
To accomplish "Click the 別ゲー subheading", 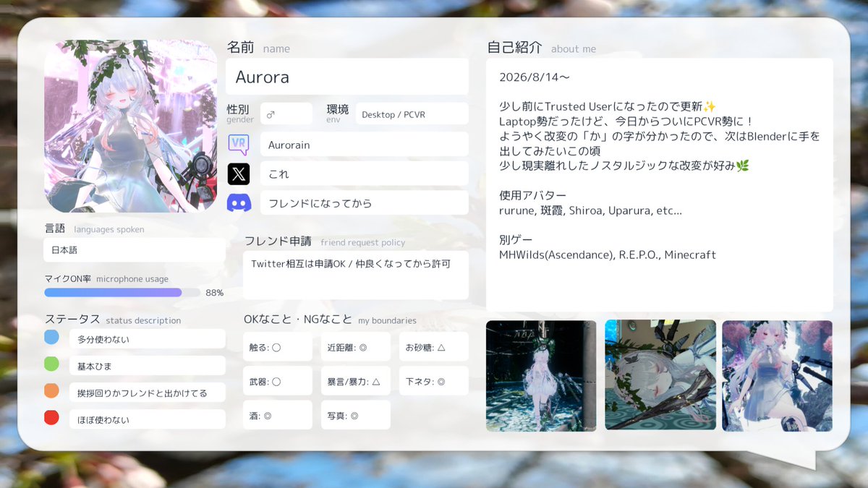I will click(516, 239).
